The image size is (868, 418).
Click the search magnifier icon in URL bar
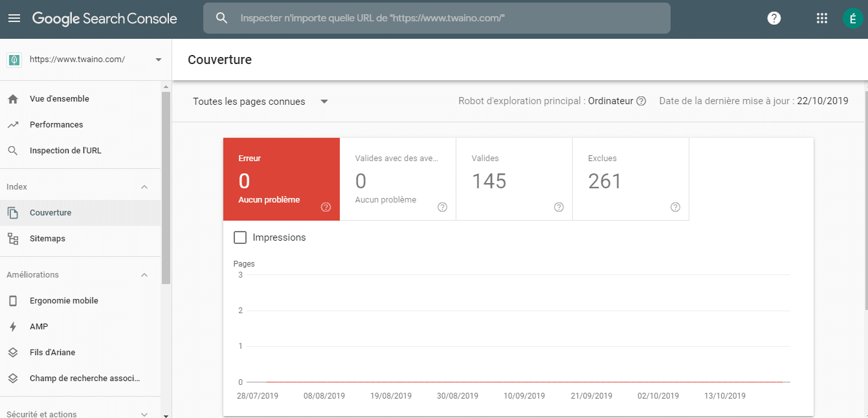coord(221,18)
